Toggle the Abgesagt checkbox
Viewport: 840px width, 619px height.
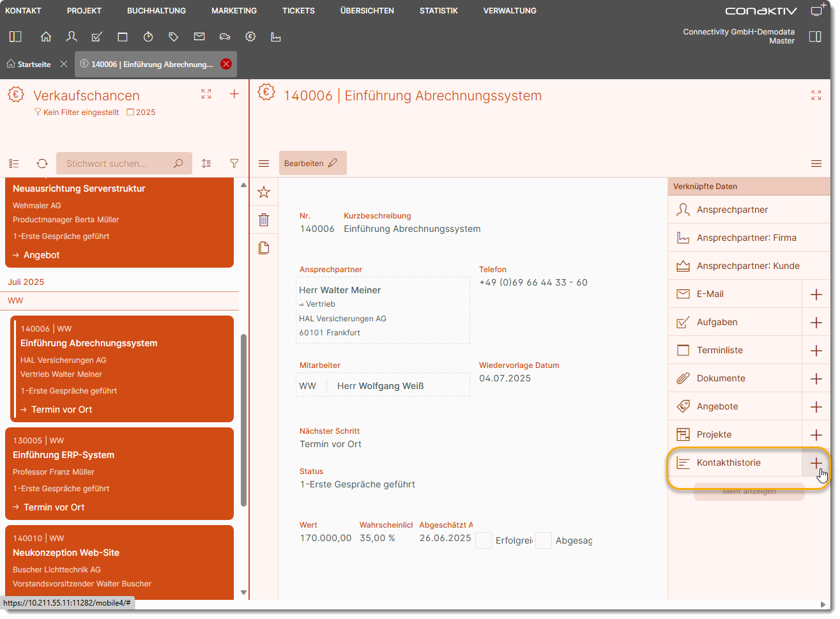click(544, 540)
